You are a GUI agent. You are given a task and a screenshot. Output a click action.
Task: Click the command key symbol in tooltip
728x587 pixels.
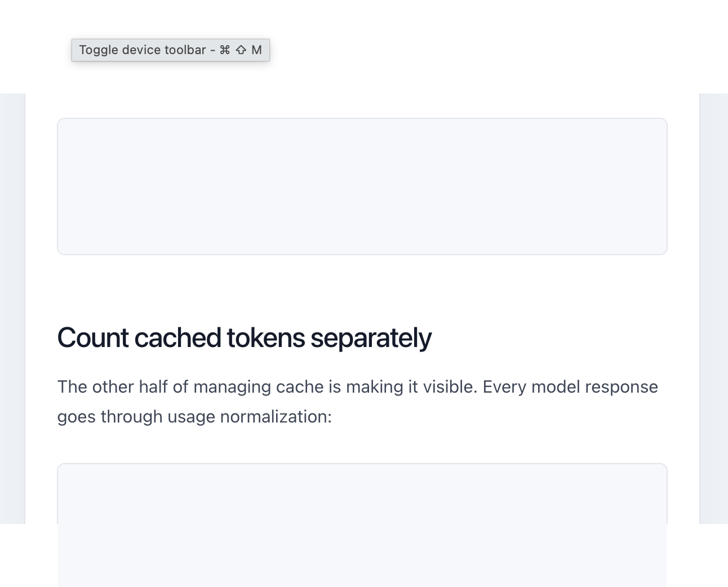225,50
